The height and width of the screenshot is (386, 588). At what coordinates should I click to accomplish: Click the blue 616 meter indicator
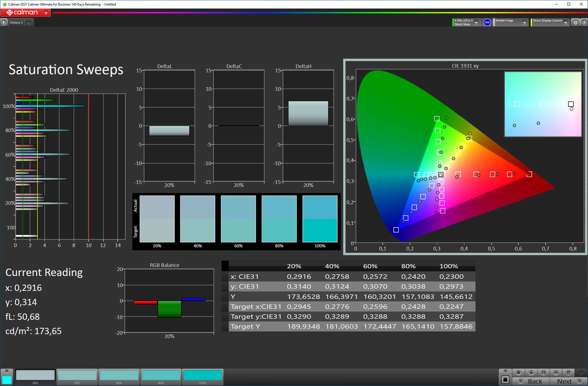tap(487, 22)
